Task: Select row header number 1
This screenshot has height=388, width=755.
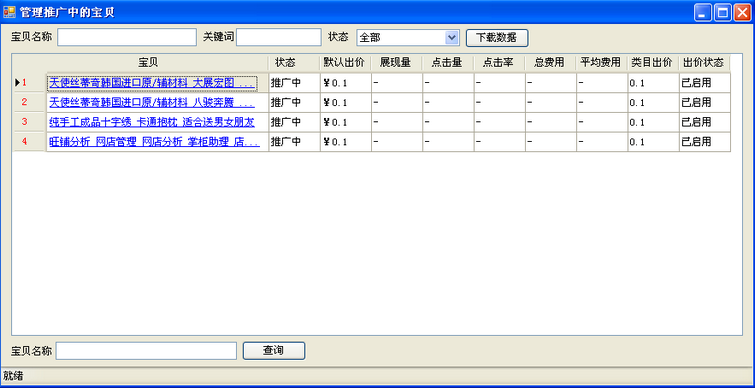Action: tap(30, 83)
